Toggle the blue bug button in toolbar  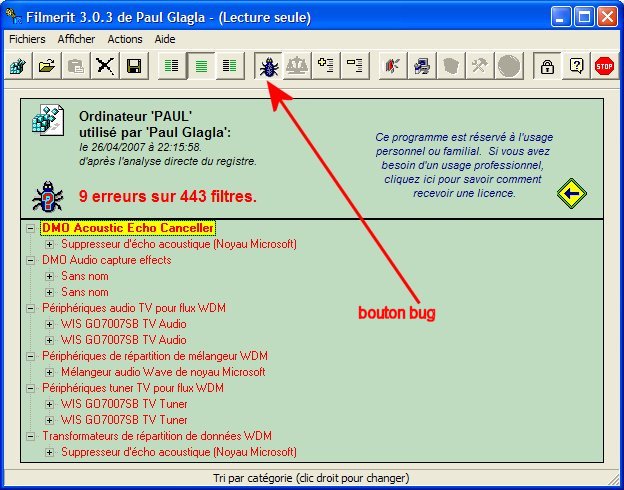(268, 66)
